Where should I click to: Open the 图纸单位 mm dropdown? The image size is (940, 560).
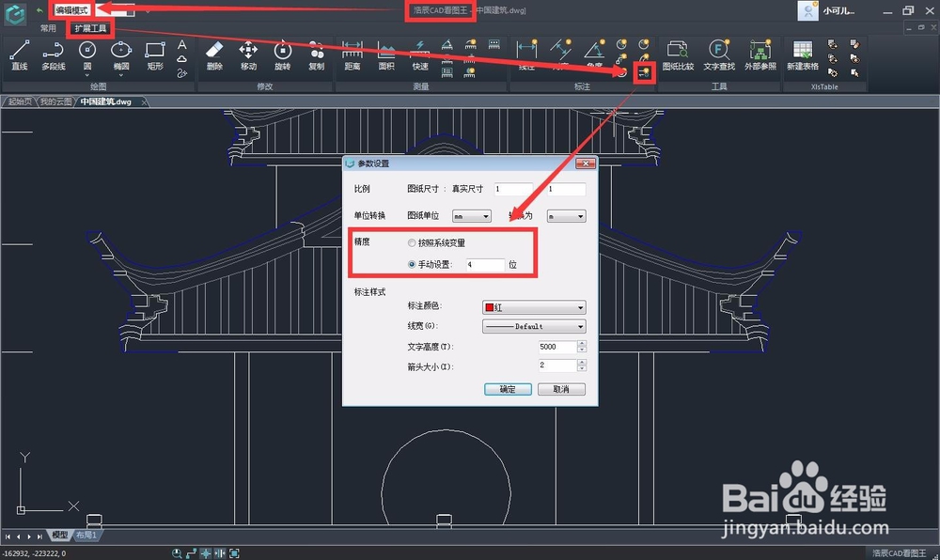click(472, 216)
